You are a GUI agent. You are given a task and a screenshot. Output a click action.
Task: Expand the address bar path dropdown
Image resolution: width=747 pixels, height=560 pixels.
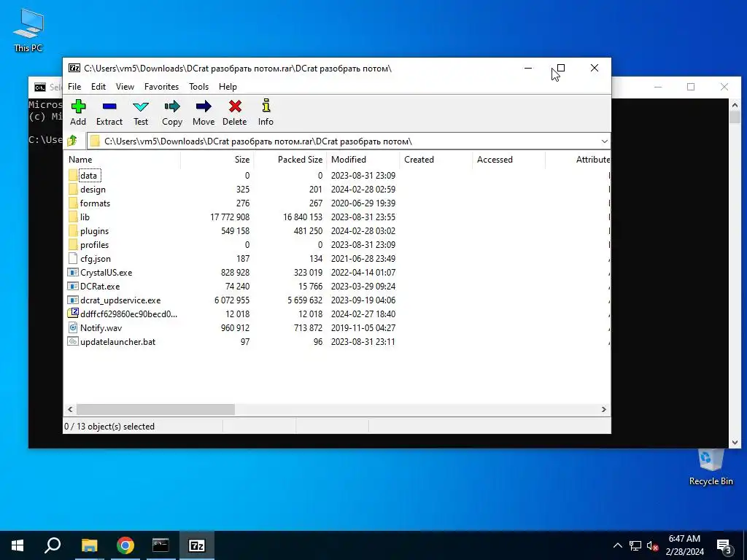(604, 141)
